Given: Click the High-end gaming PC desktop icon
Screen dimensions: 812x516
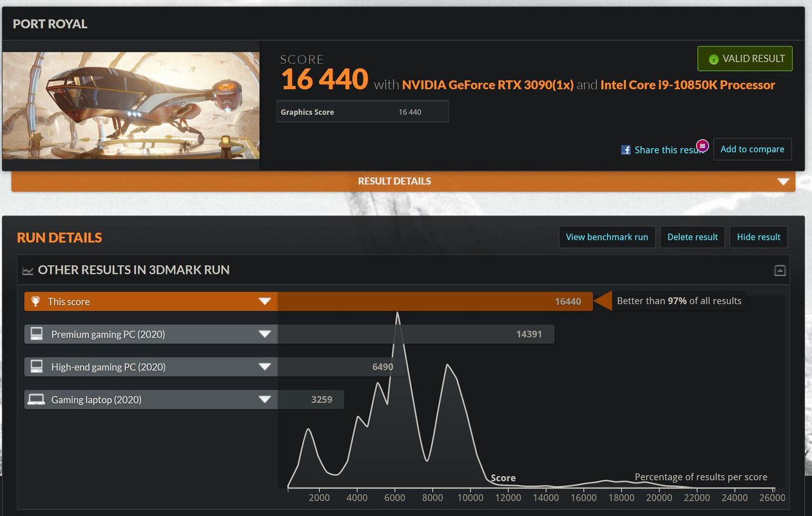Looking at the screenshot, I should pos(37,367).
